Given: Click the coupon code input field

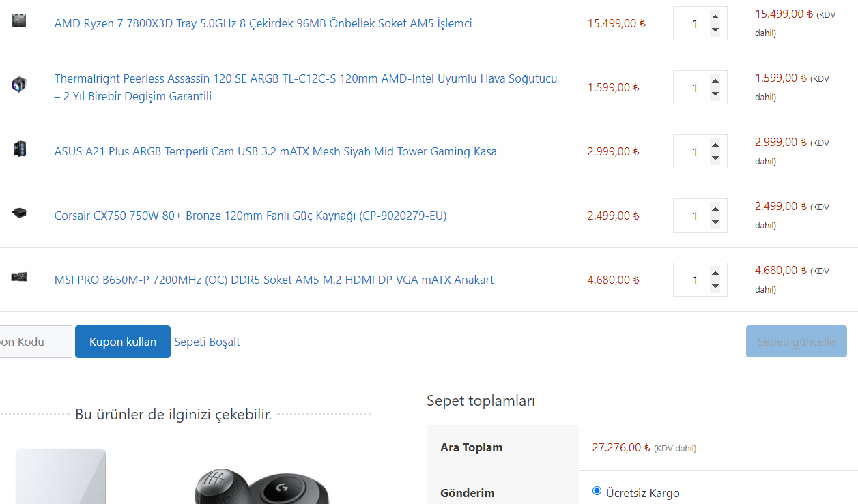Looking at the screenshot, I should point(34,342).
